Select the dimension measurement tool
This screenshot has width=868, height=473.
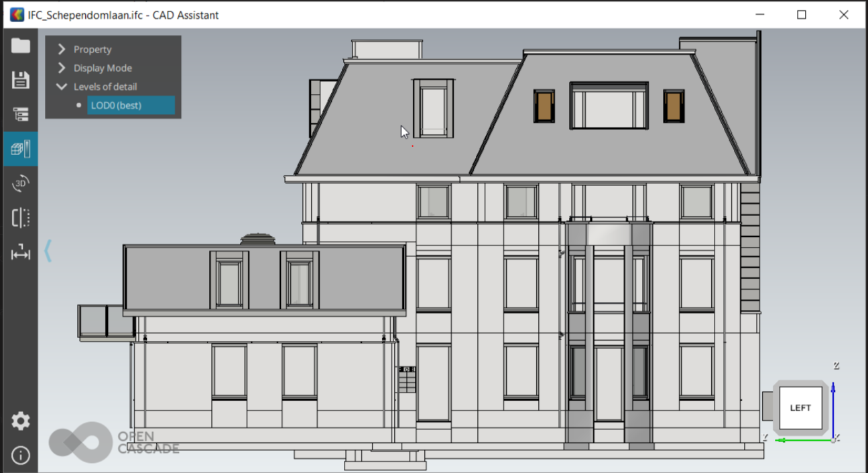click(x=20, y=253)
